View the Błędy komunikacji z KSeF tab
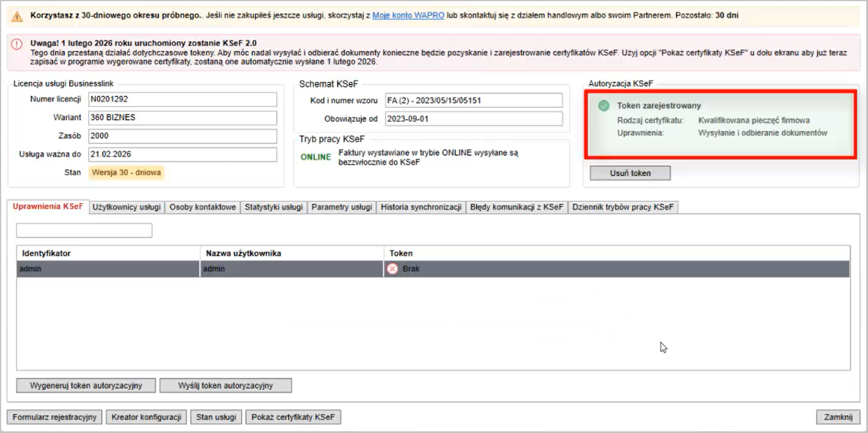The image size is (868, 433). (516, 207)
